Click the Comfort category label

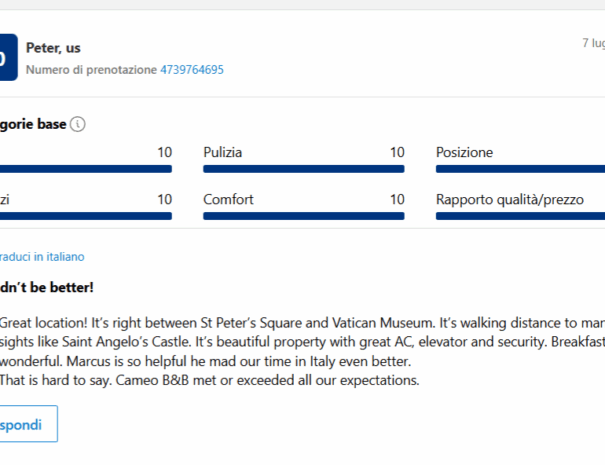(x=228, y=200)
